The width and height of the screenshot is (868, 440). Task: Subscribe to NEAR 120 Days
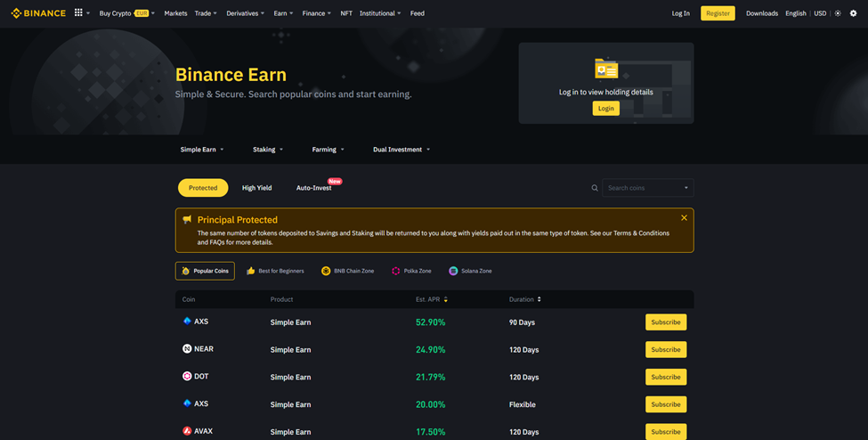666,350
